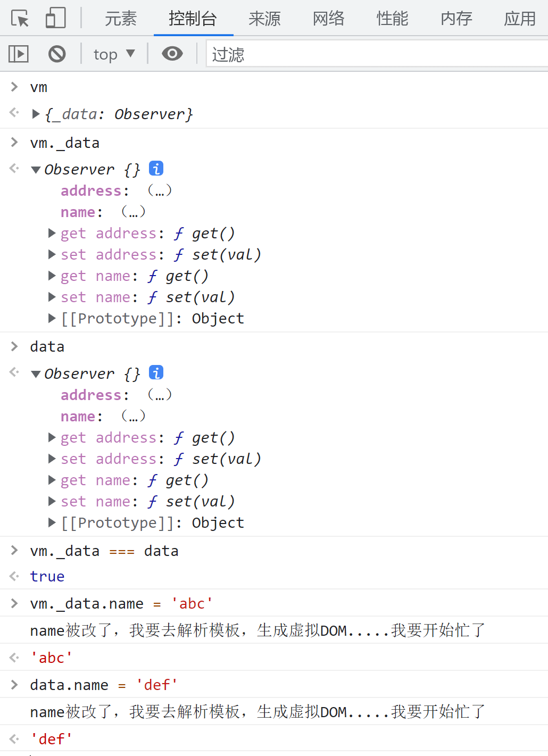The height and width of the screenshot is (756, 548).
Task: Invoke the first address (…) getter value
Action: point(160,190)
